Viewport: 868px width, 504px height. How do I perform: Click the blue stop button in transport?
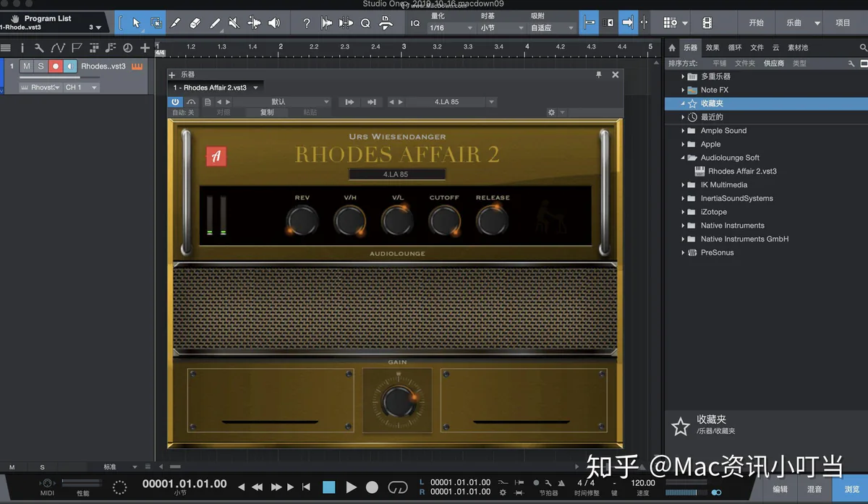coord(329,487)
